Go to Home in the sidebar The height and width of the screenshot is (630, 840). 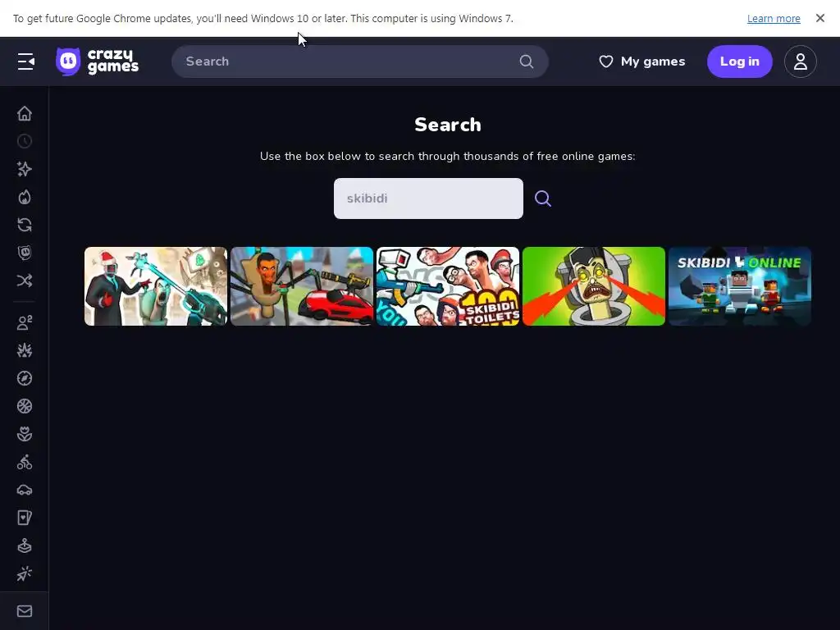[x=25, y=113]
